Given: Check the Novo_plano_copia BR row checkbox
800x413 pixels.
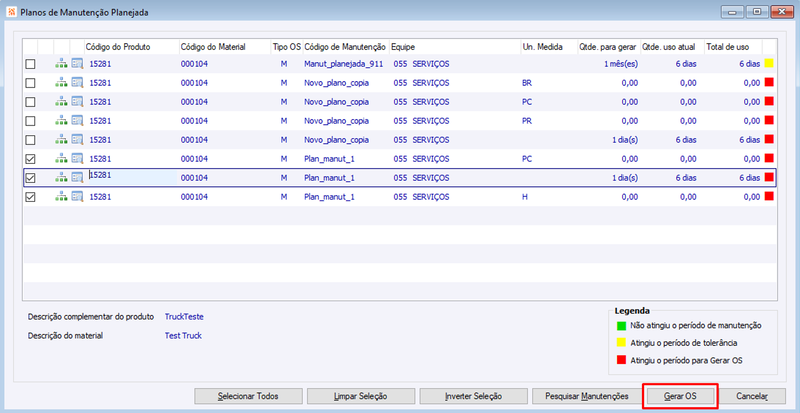Looking at the screenshot, I should tap(31, 83).
